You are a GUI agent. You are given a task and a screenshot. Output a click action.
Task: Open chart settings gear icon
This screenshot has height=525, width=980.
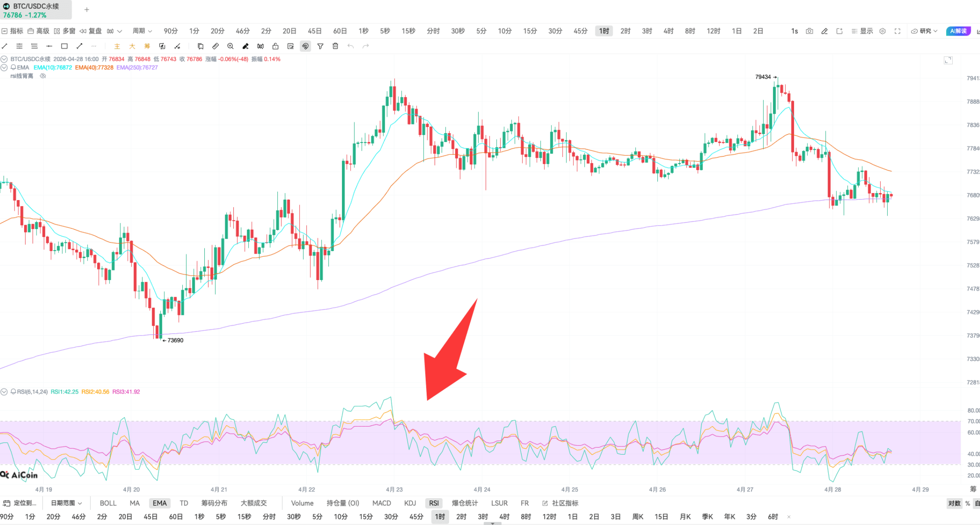coord(882,31)
